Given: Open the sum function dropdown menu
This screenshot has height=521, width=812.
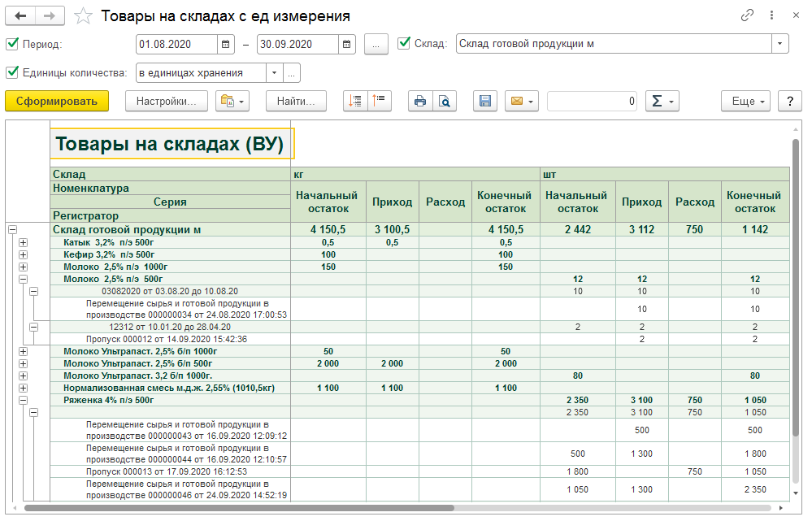Looking at the screenshot, I should pos(662,102).
